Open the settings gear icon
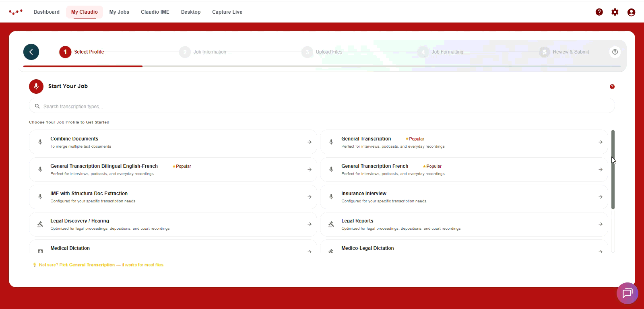This screenshot has width=644, height=309. [x=615, y=12]
